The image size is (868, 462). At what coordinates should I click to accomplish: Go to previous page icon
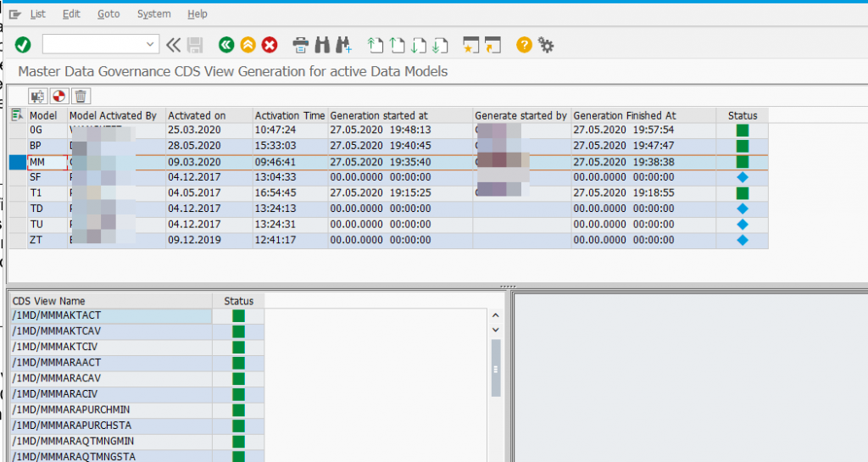397,45
